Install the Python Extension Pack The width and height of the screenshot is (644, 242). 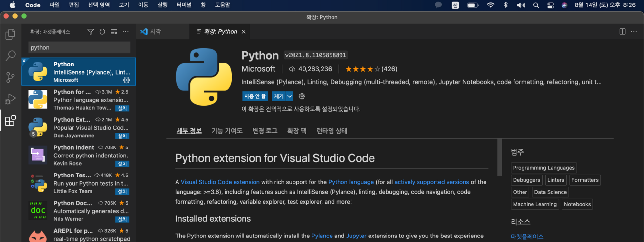point(122,136)
